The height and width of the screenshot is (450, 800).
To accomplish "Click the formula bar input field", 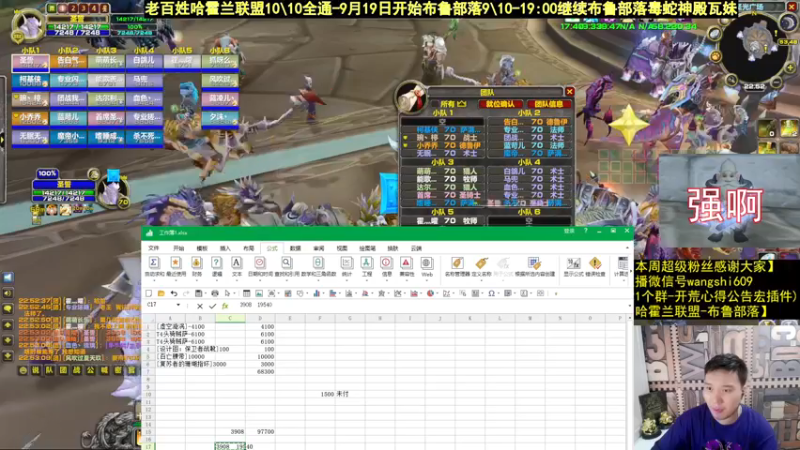I will tap(431, 305).
